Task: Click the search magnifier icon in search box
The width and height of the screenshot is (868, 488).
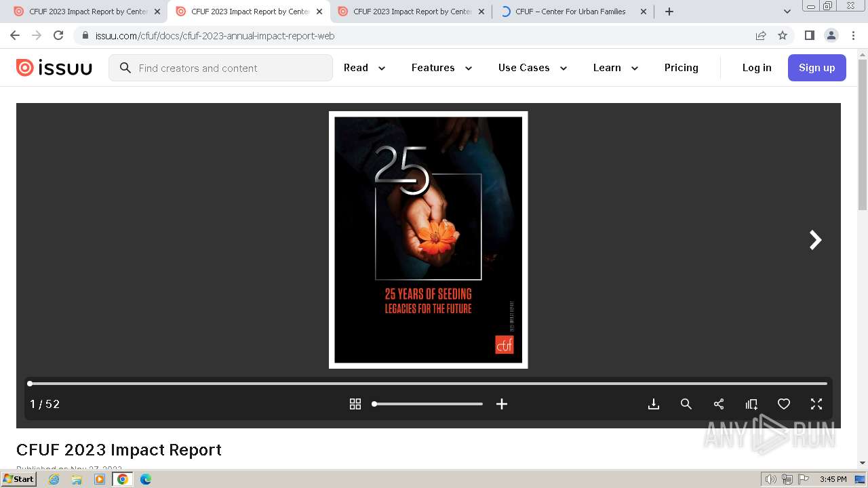Action: (x=125, y=68)
